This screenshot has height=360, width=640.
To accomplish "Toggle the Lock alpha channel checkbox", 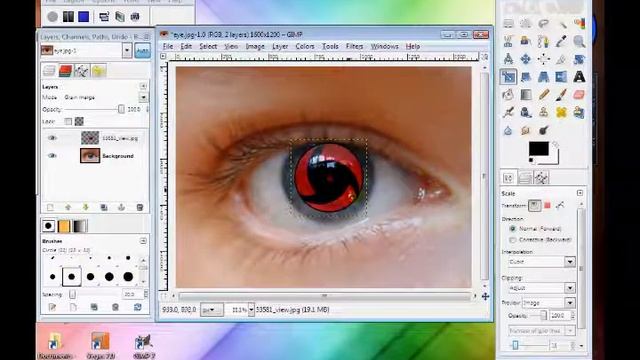I will click(x=79, y=121).
